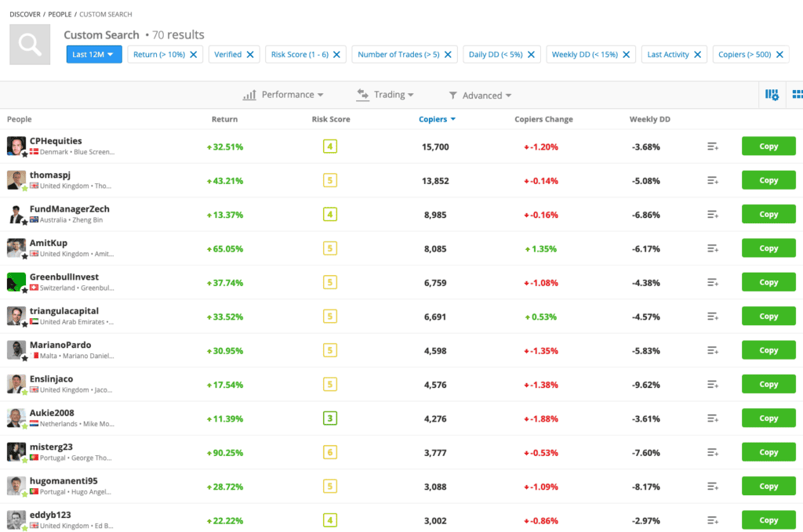Open the column settings icon
This screenshot has height=532, width=803.
[x=772, y=95]
